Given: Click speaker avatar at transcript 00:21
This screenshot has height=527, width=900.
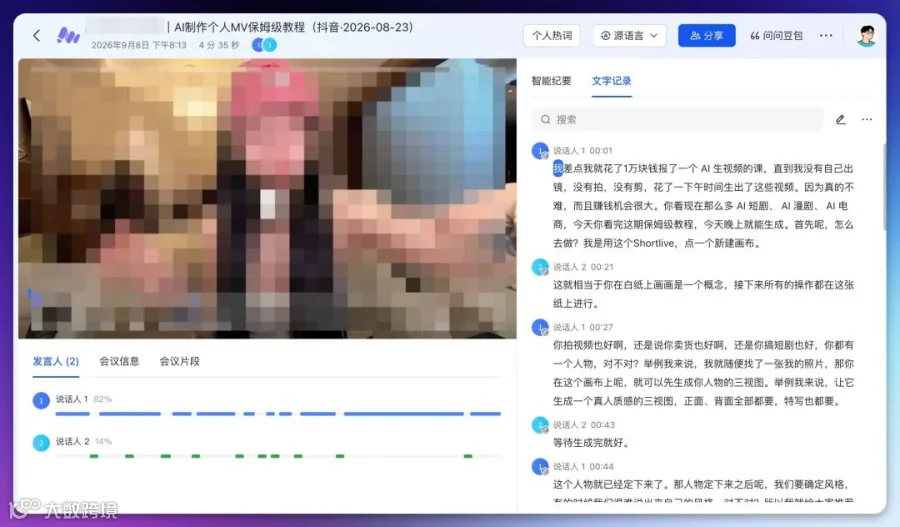Looking at the screenshot, I should [x=540, y=268].
